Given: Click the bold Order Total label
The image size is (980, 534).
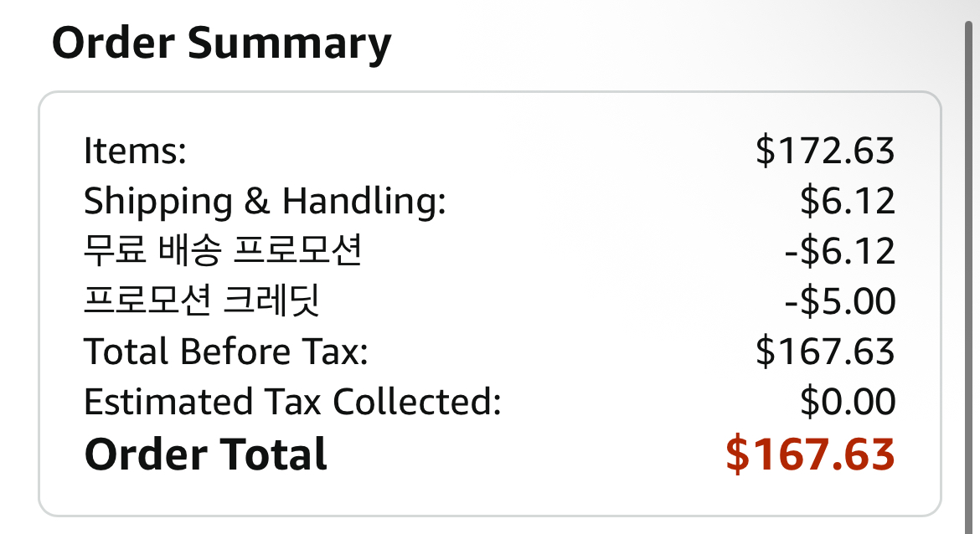Looking at the screenshot, I should coord(206,454).
